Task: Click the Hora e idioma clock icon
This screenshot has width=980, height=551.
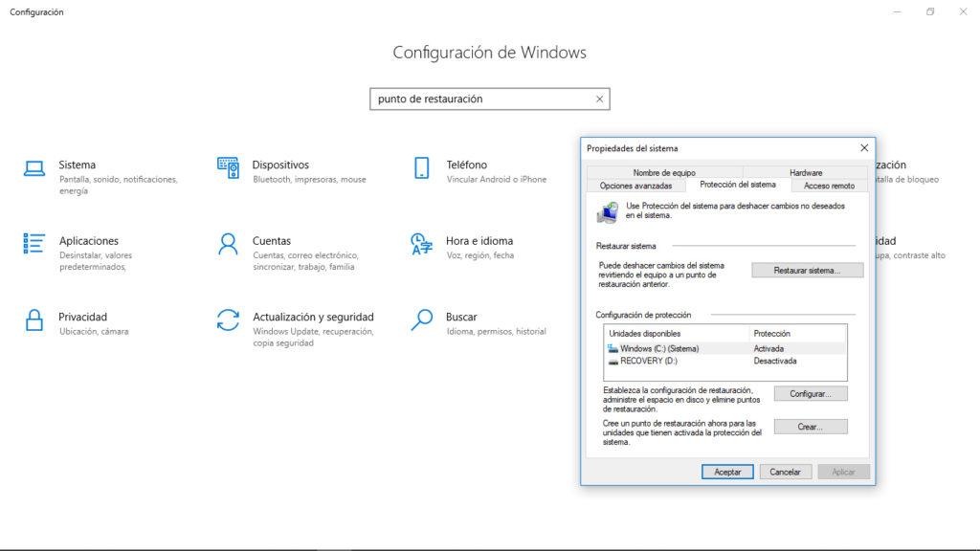Action: point(421,244)
